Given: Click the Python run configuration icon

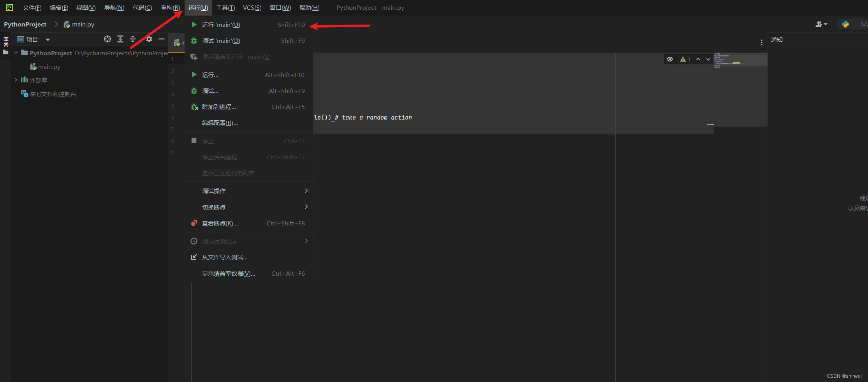Looking at the screenshot, I should 845,24.
